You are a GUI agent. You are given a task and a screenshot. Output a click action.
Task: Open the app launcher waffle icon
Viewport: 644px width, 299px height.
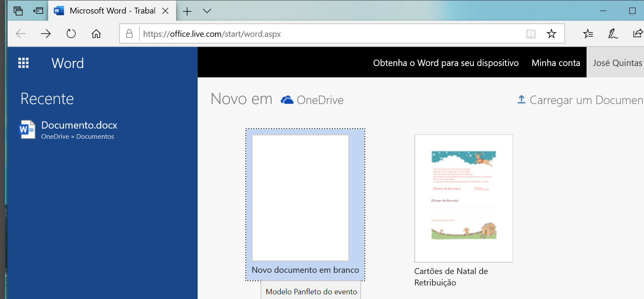(23, 63)
